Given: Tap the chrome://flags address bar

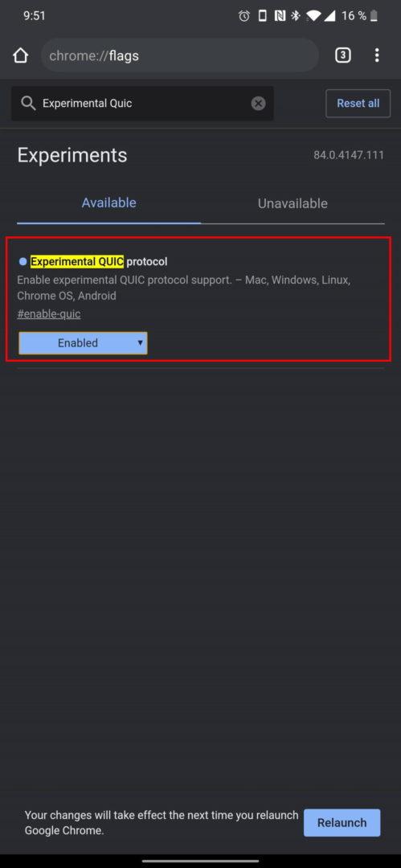Looking at the screenshot, I should click(x=179, y=55).
